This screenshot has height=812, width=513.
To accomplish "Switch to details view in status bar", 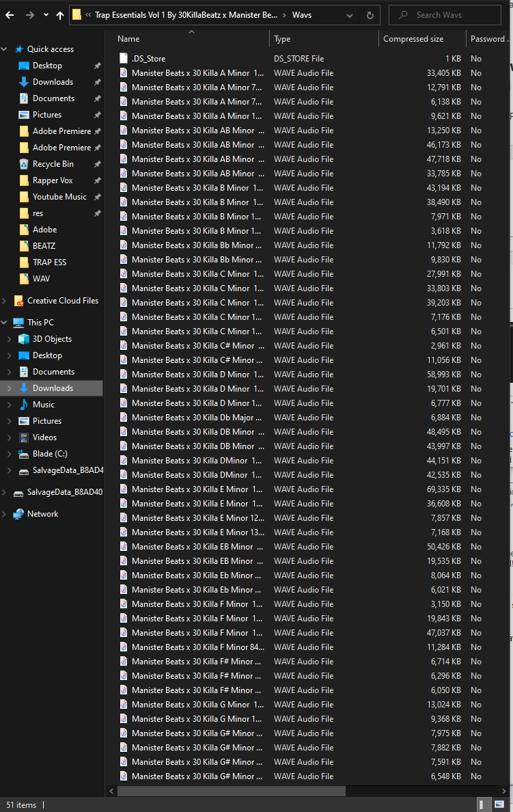I will 484,804.
